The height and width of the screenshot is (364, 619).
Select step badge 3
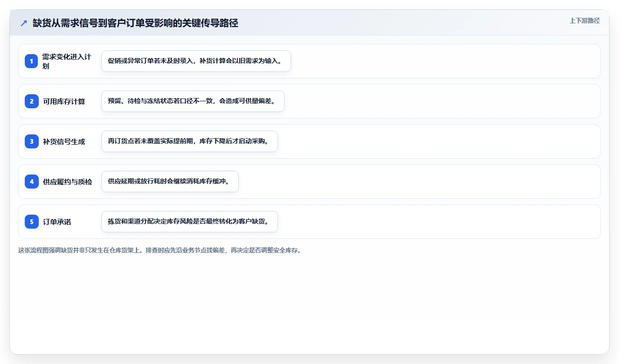point(31,141)
